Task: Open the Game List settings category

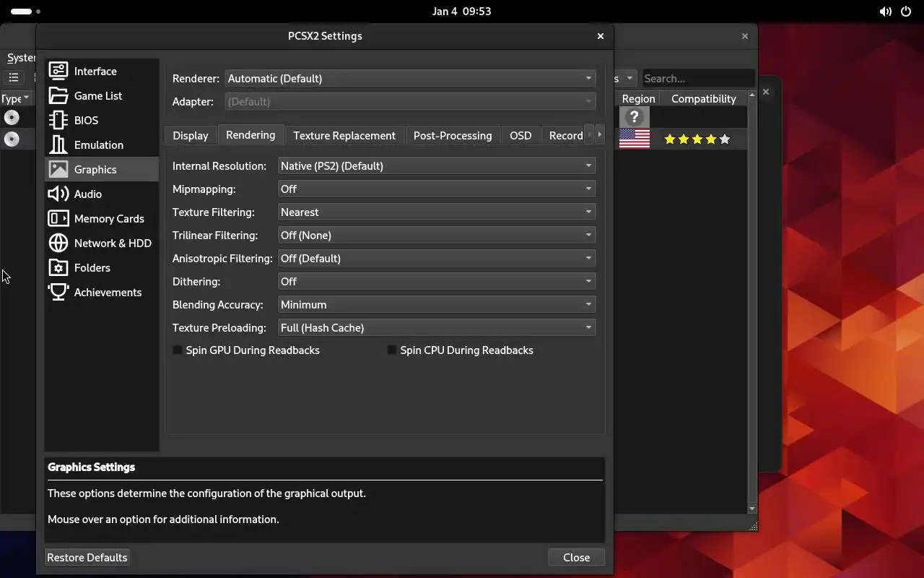Action: [x=102, y=95]
